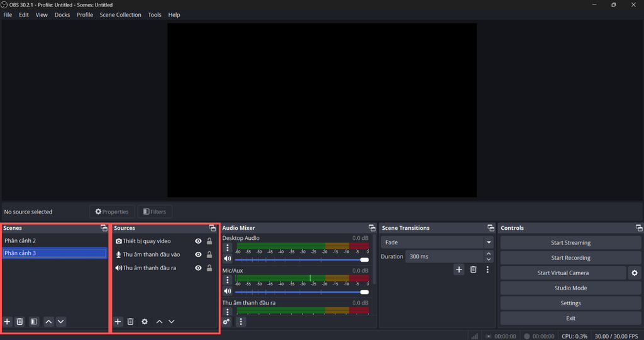Open the Scene Transitions three-dot properties menu
The width and height of the screenshot is (644, 340).
(x=487, y=269)
